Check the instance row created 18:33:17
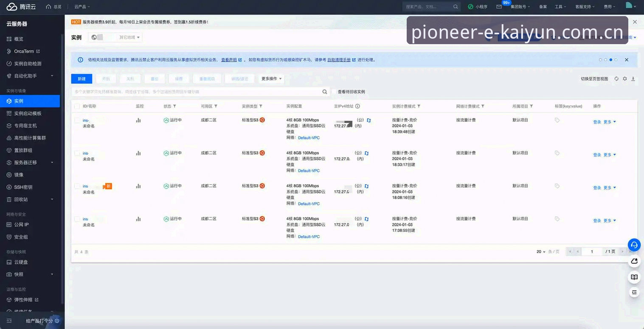This screenshot has height=329, width=644. [77, 153]
